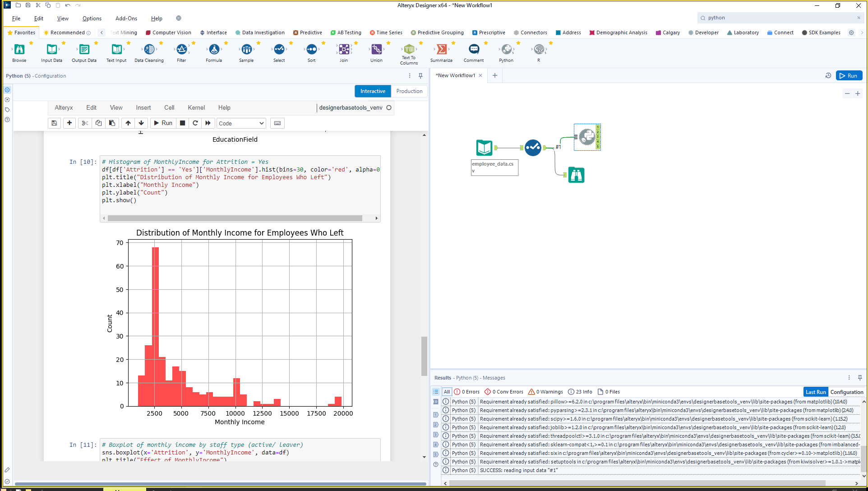868x491 pixels.
Task: Run the current notebook cell
Action: click(x=162, y=123)
